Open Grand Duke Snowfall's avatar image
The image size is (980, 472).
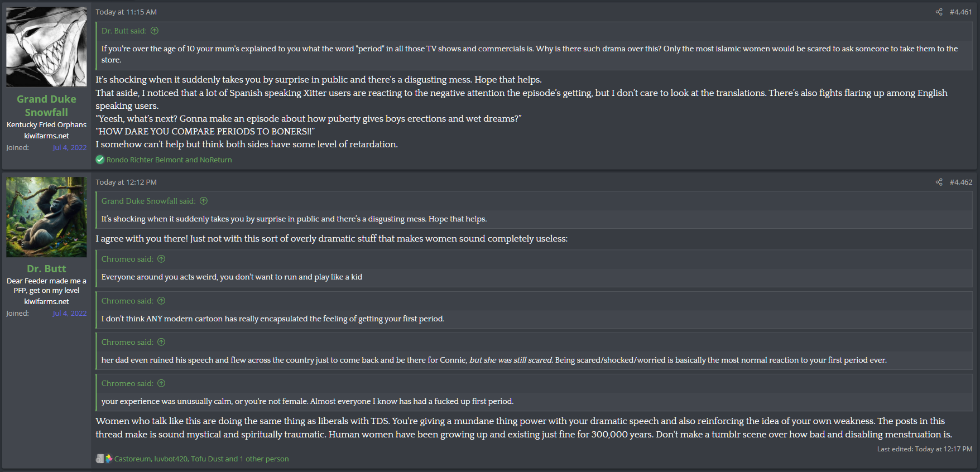pyautogui.click(x=46, y=47)
